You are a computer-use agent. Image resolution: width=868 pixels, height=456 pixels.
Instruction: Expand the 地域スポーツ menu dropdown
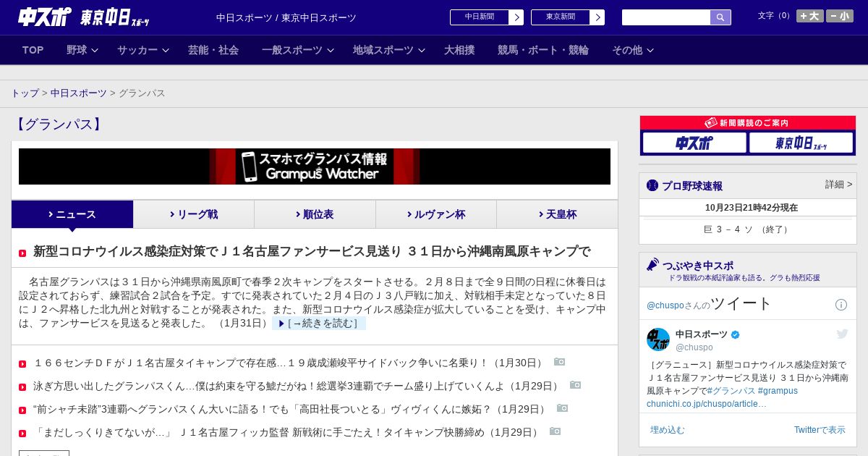tap(389, 50)
